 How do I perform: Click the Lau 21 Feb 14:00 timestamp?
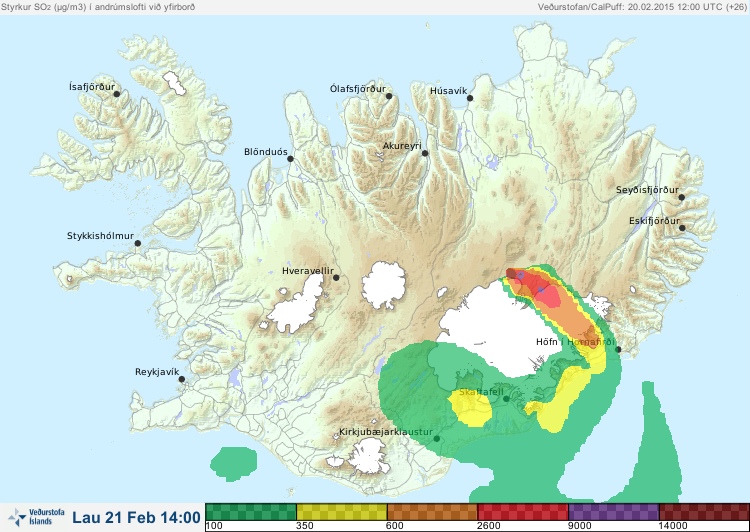point(136,517)
